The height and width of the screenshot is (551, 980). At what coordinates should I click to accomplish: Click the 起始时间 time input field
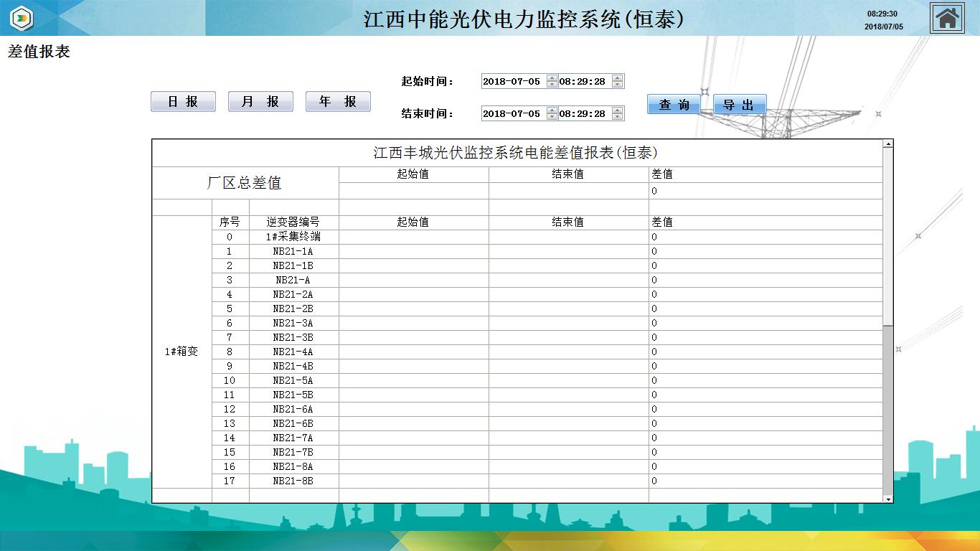[584, 82]
